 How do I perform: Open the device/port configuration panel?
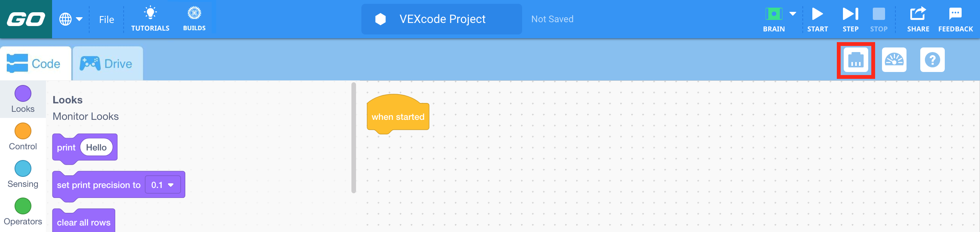click(x=856, y=60)
